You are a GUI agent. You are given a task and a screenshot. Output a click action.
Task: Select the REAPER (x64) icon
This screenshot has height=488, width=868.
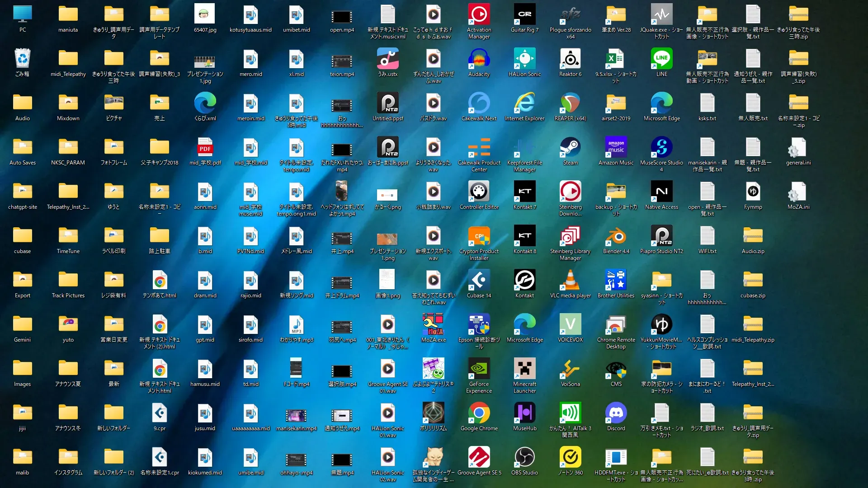pyautogui.click(x=570, y=103)
